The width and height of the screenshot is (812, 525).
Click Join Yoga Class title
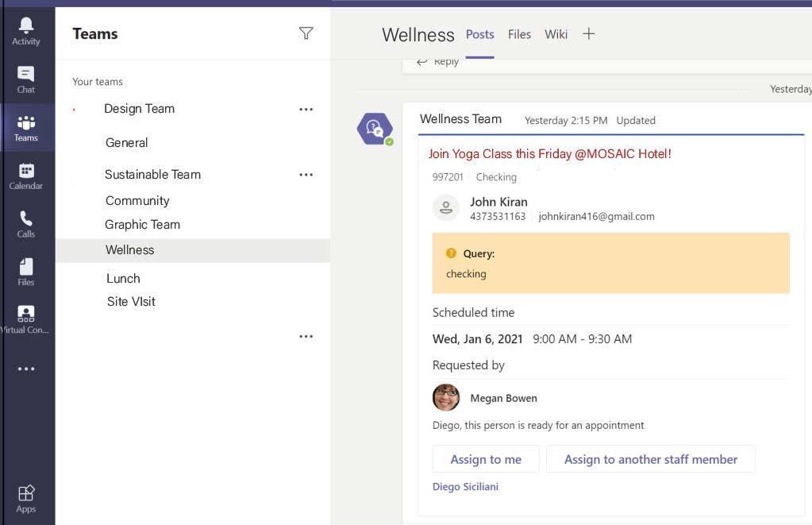click(x=549, y=154)
